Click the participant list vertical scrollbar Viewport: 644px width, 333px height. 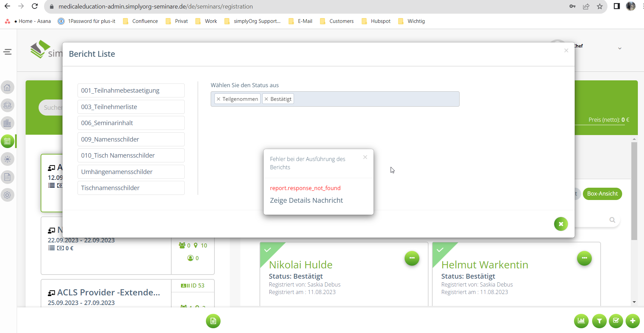[x=634, y=191]
